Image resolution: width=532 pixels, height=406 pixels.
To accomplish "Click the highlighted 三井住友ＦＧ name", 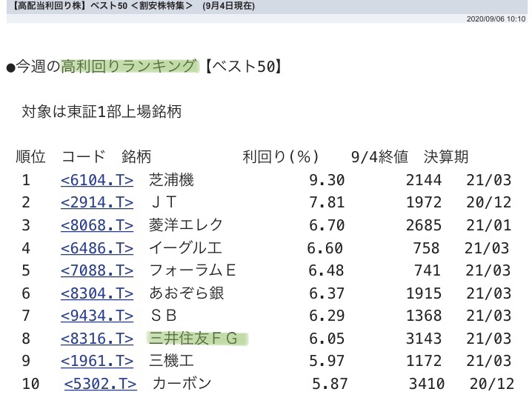I will [x=193, y=339].
